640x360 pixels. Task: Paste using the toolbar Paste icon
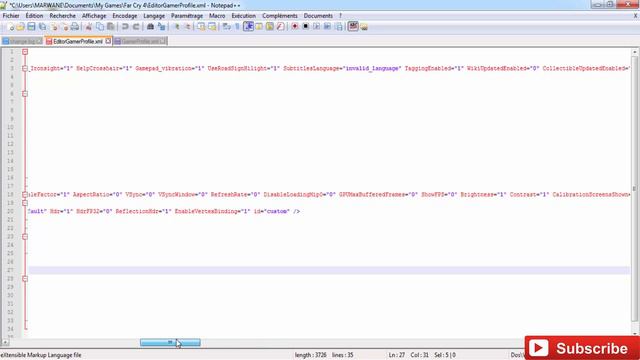click(111, 27)
